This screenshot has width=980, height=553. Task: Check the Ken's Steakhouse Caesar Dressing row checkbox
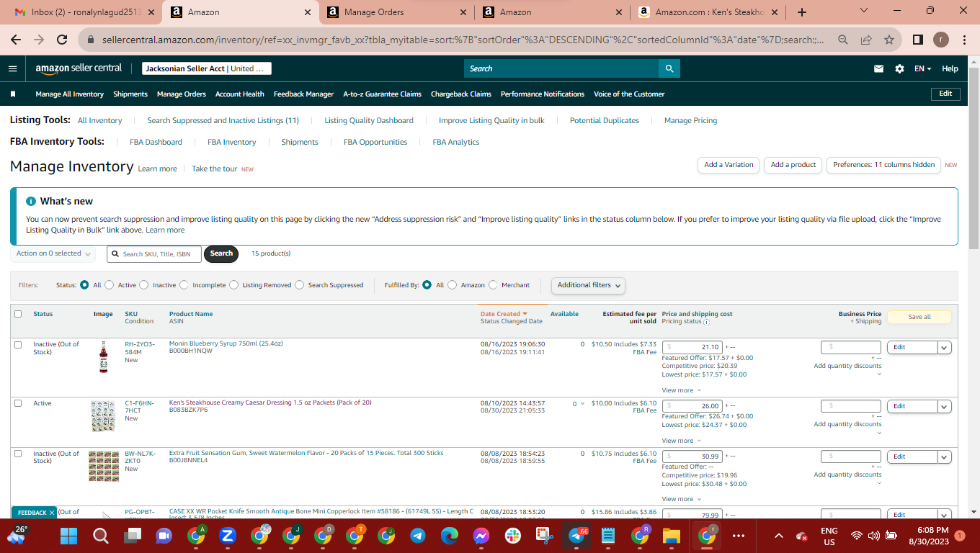coord(18,403)
